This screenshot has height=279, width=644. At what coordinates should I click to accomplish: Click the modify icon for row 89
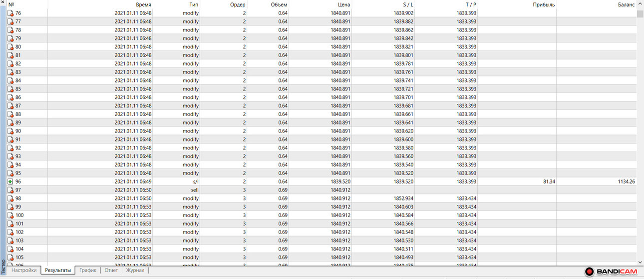pos(10,122)
